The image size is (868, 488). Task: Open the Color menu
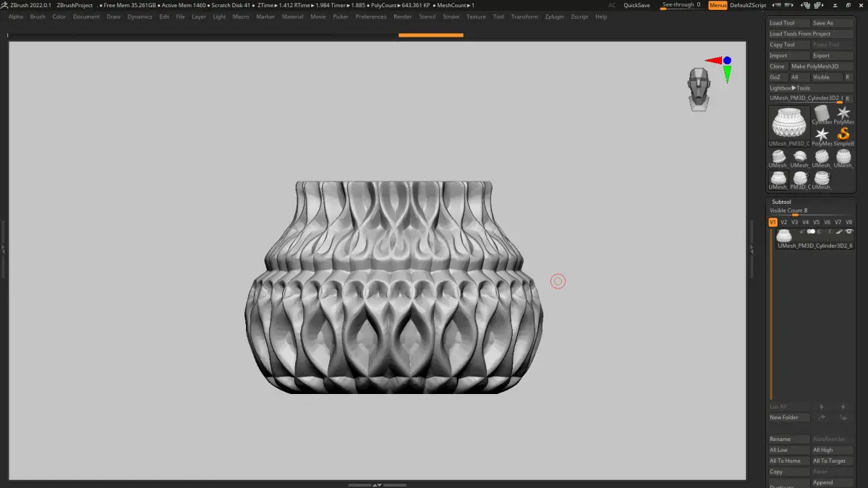tap(59, 17)
